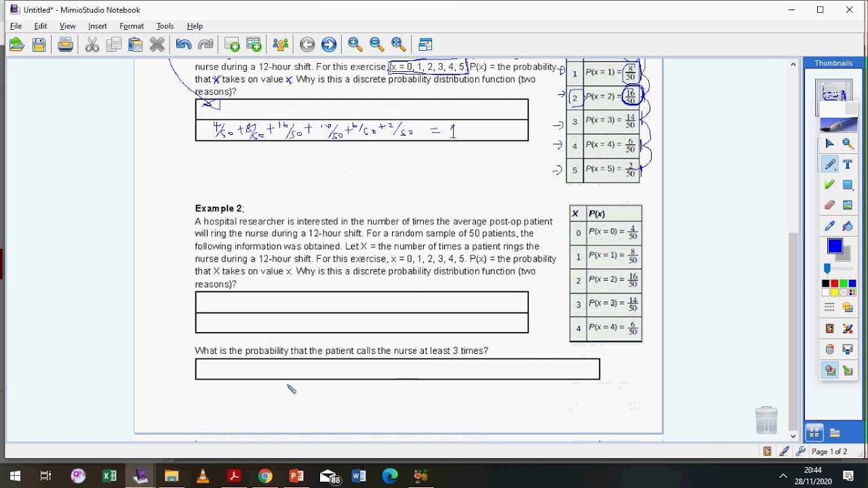868x488 pixels.
Task: Click the Paste clipboard icon
Action: [x=136, y=45]
